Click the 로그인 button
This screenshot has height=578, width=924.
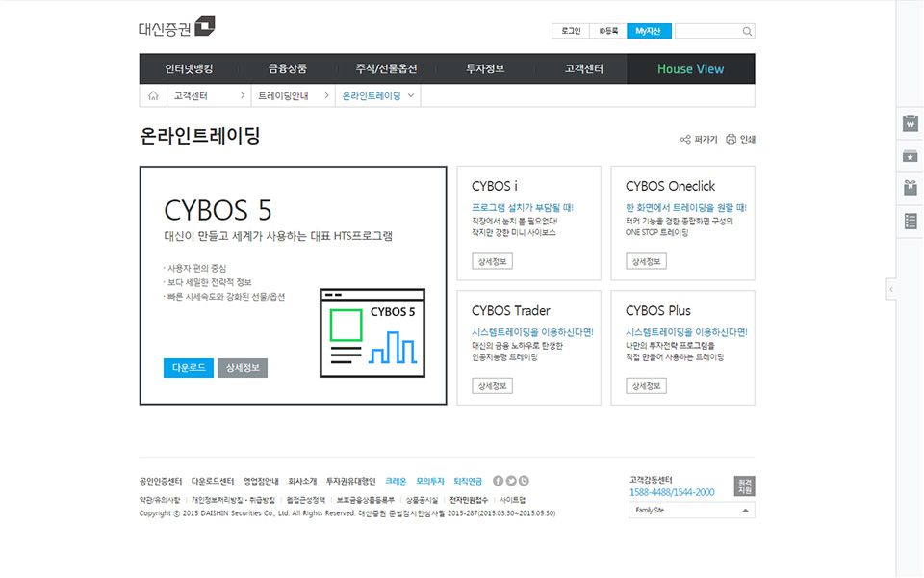coord(570,31)
